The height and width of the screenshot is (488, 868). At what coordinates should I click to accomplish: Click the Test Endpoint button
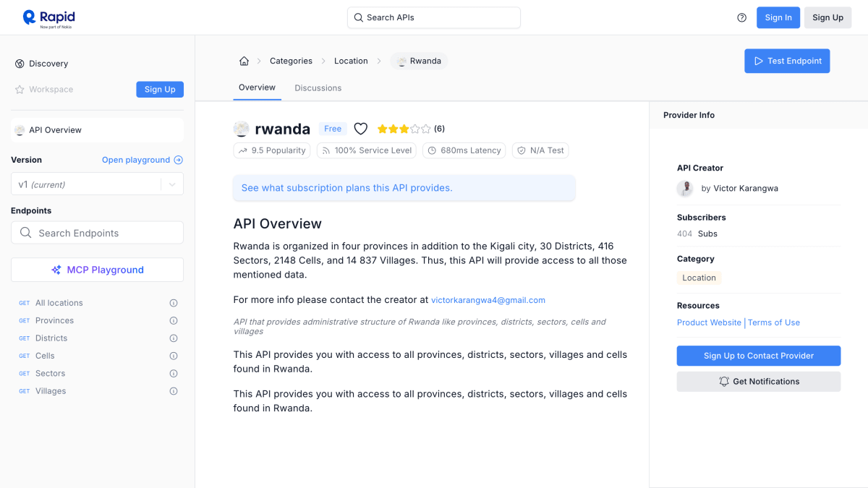click(x=787, y=61)
